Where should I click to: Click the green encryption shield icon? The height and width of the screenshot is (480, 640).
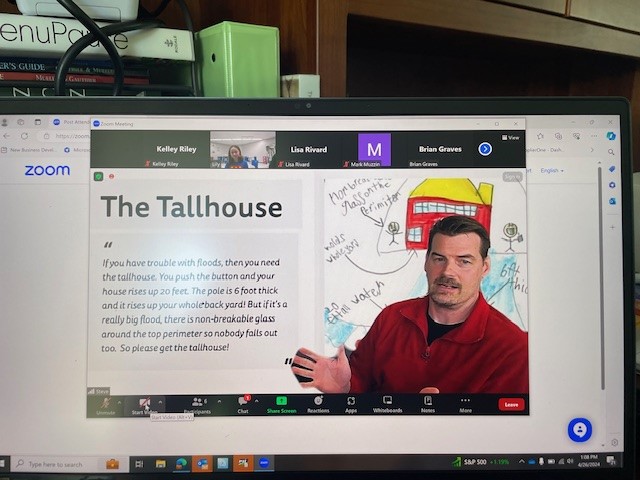98,176
